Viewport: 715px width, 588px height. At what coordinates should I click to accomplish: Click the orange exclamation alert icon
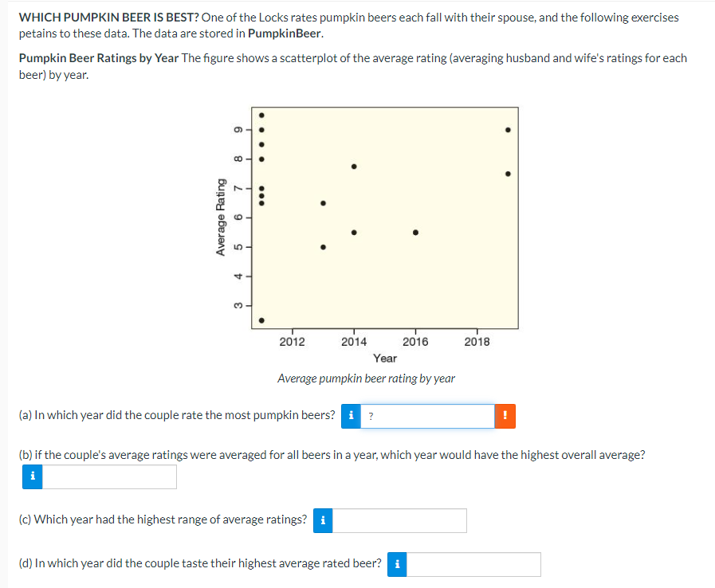click(x=506, y=415)
